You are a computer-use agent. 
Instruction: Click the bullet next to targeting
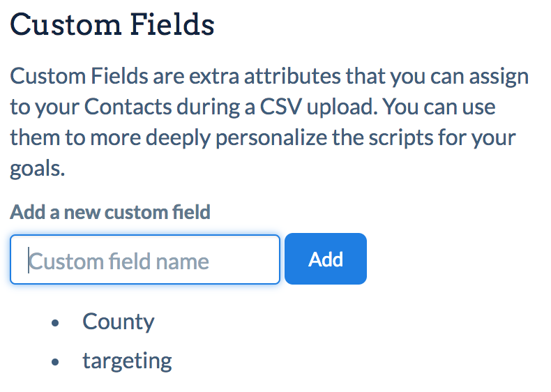tap(55, 362)
